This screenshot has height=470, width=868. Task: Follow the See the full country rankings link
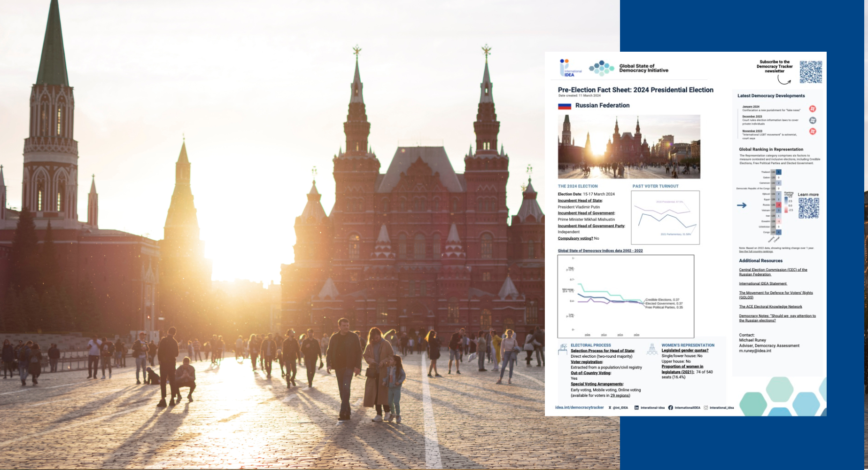click(x=757, y=251)
